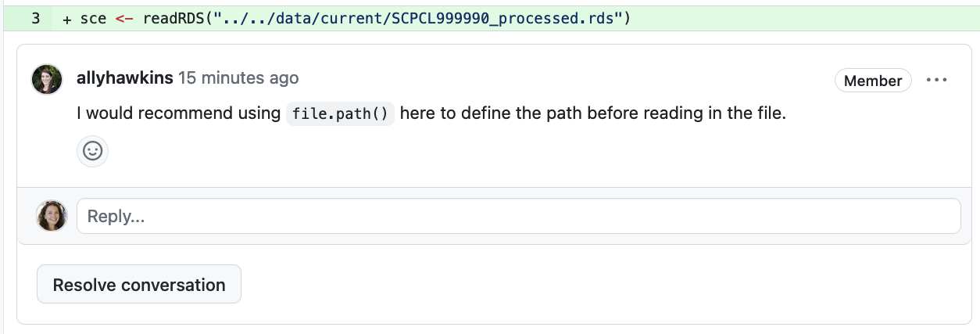Click the 'sce' variable in the diff line
Viewport: 980px width, 334px height.
[93, 18]
